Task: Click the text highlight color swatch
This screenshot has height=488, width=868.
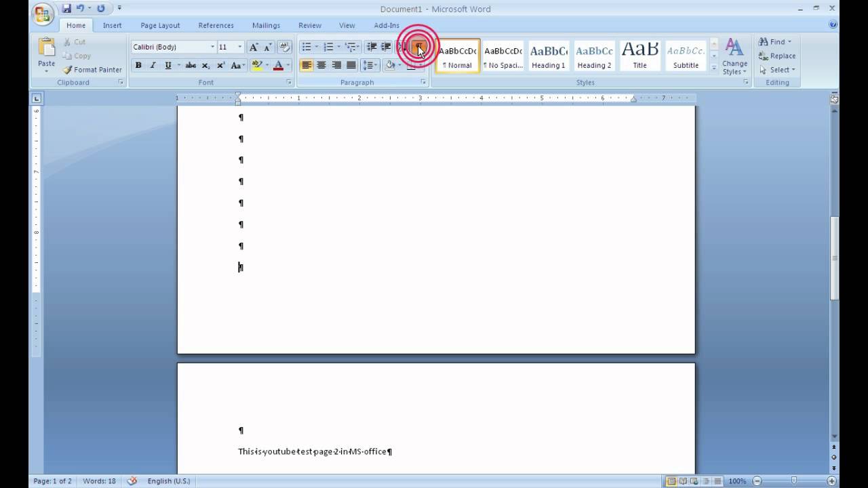Action: (x=256, y=66)
